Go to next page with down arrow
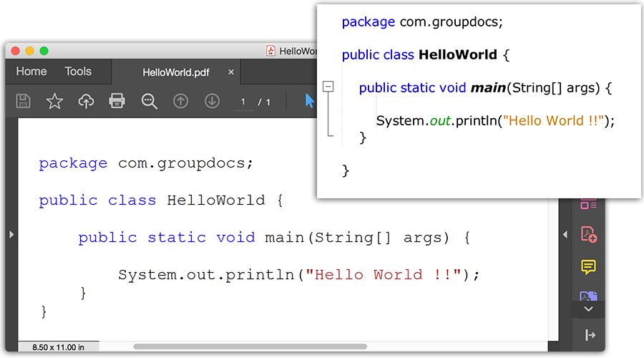 pos(212,101)
